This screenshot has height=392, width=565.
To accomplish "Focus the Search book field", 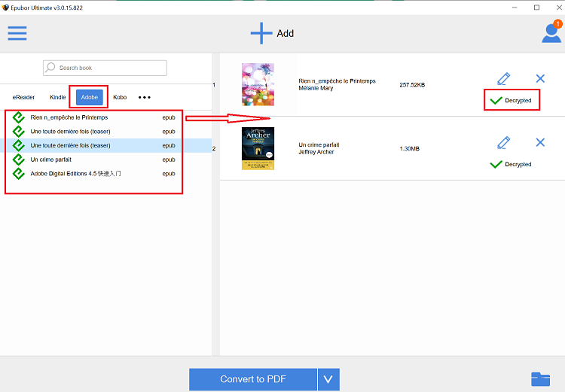I will [105, 68].
